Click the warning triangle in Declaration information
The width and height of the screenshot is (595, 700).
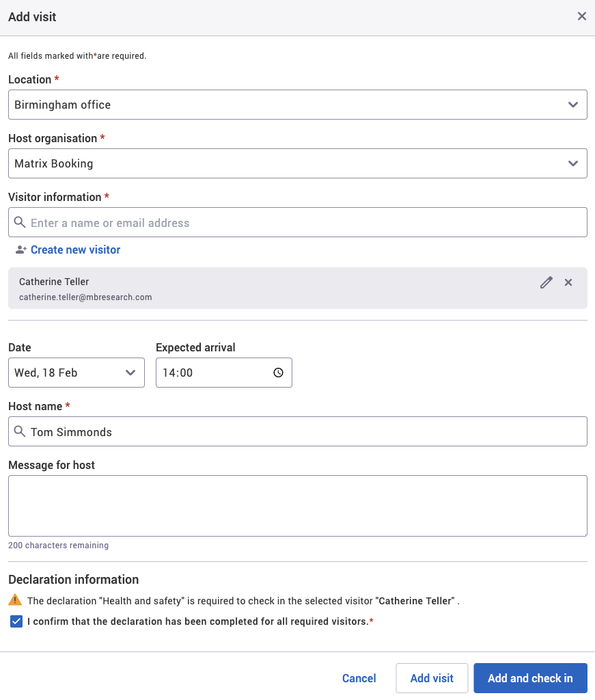tap(14, 601)
